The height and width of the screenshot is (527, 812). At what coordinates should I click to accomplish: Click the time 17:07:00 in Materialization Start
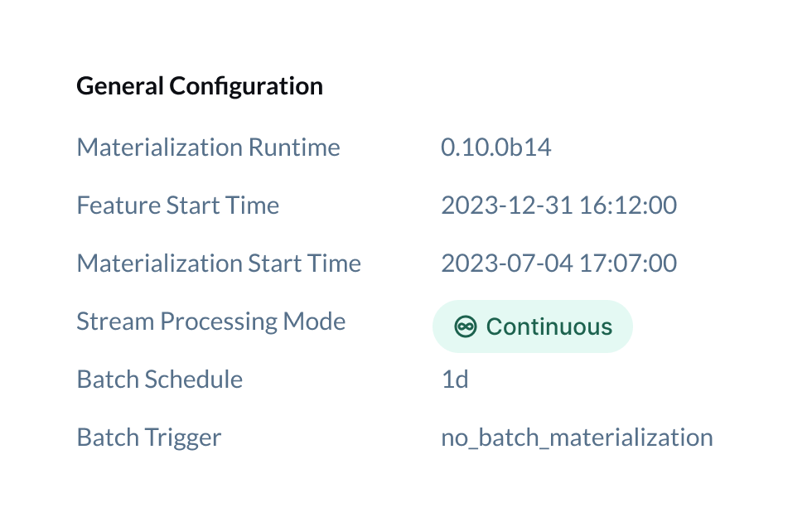click(x=628, y=263)
